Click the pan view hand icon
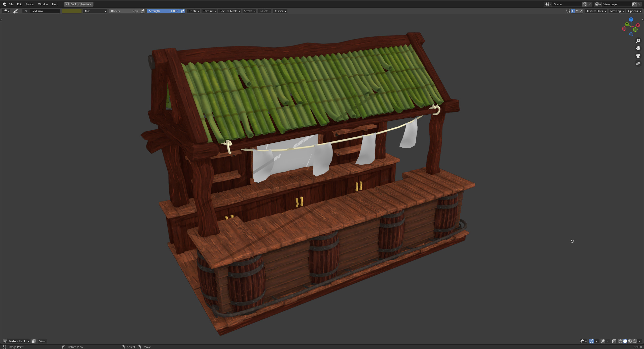The height and width of the screenshot is (349, 644). click(638, 48)
